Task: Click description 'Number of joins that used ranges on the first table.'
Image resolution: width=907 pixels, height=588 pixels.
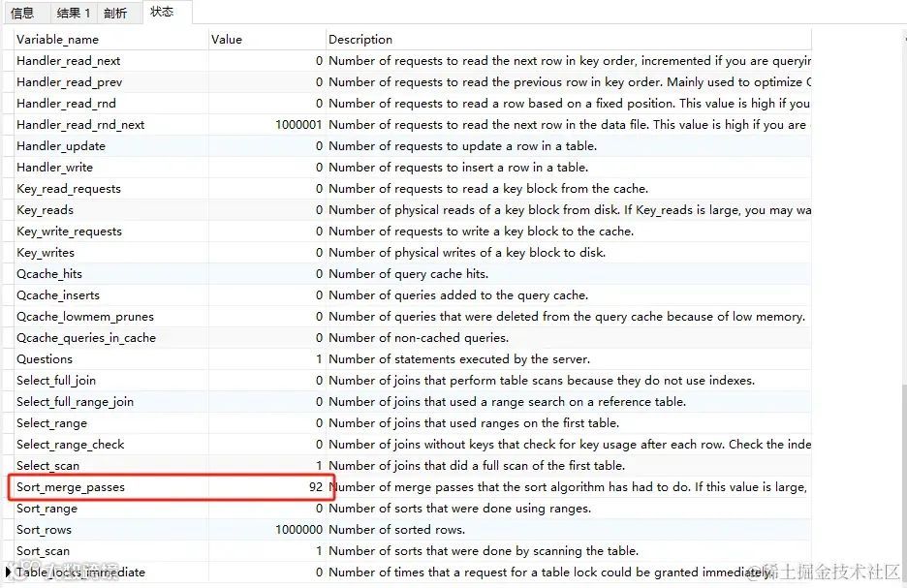Action: 474,423
